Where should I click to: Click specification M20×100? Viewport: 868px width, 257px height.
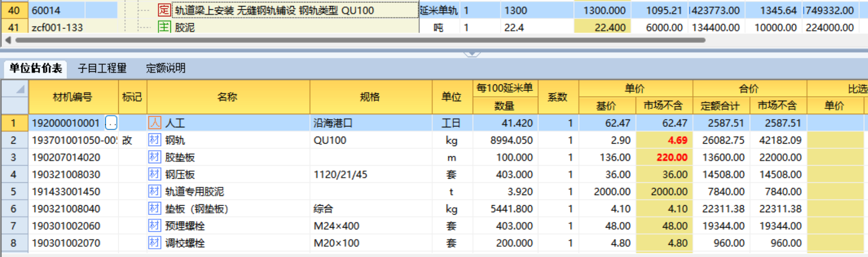(x=371, y=243)
